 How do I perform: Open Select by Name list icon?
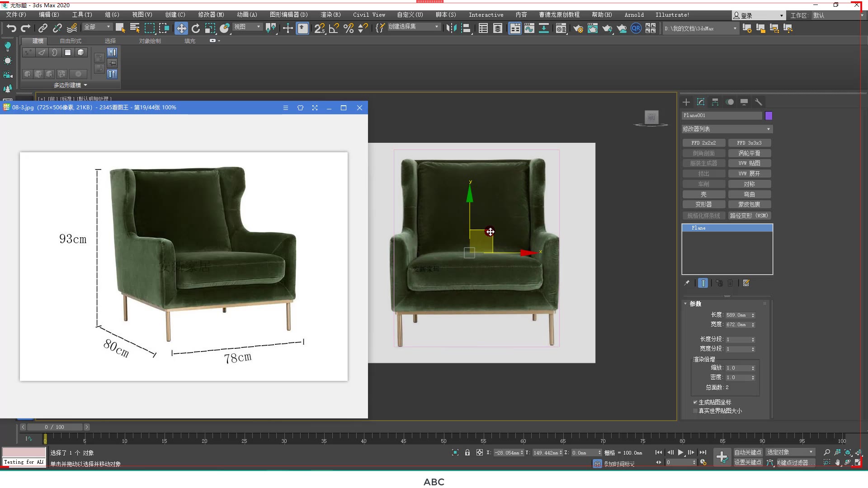[x=135, y=28]
